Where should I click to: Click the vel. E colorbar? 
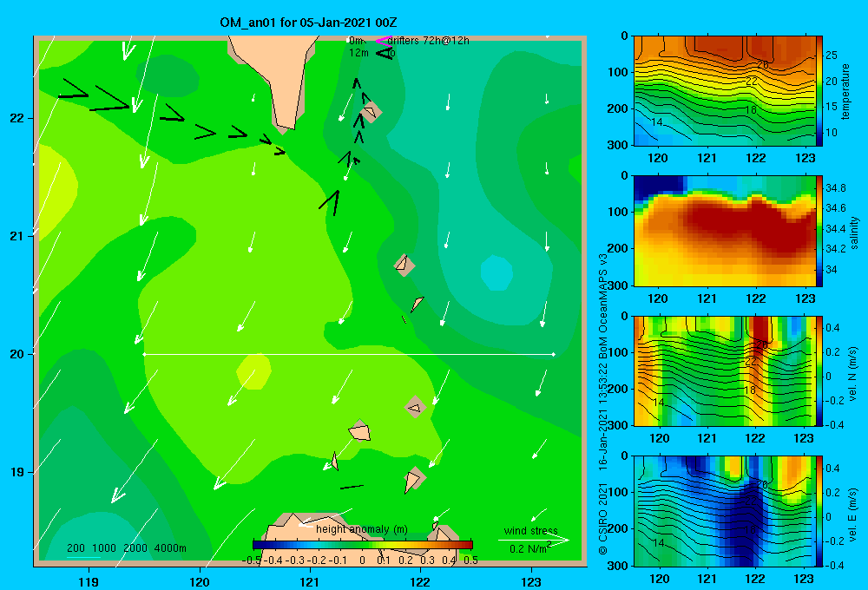point(819,511)
